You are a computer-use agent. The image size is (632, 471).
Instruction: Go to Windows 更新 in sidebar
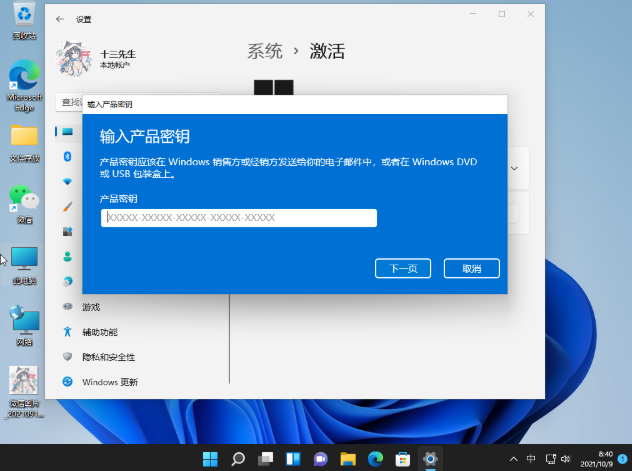(x=109, y=382)
